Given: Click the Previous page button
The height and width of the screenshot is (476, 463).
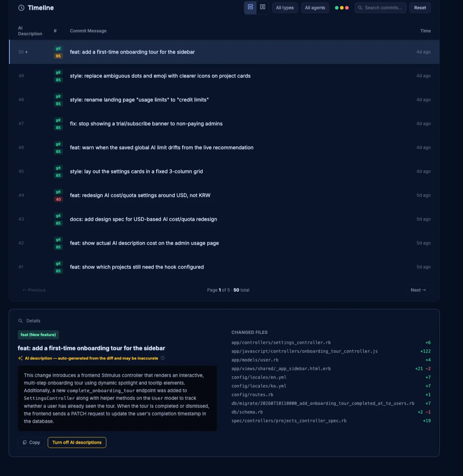Looking at the screenshot, I should 34,290.
